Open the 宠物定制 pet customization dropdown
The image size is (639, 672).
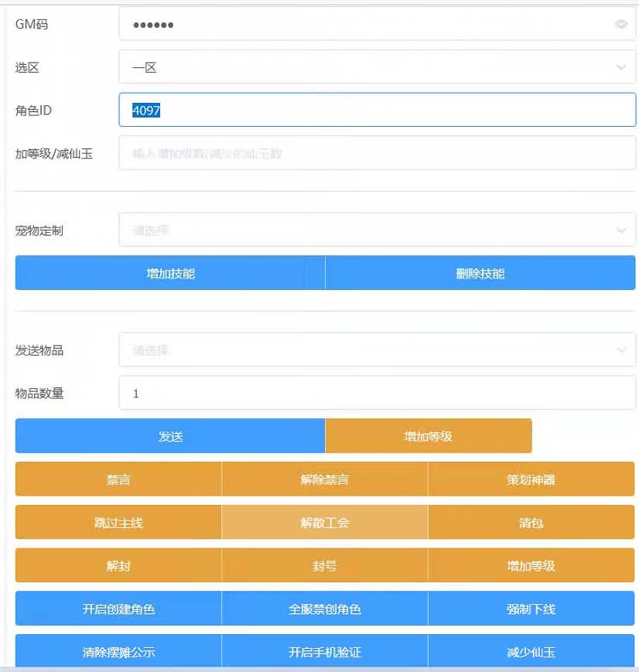click(377, 230)
